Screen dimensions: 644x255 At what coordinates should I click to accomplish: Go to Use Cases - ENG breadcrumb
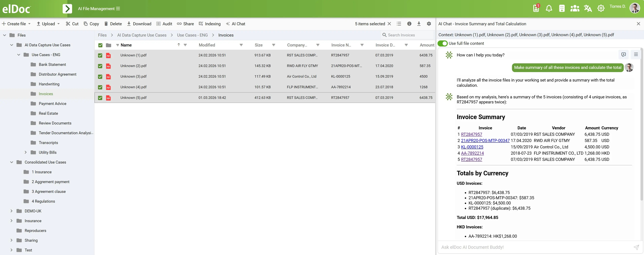tap(192, 35)
